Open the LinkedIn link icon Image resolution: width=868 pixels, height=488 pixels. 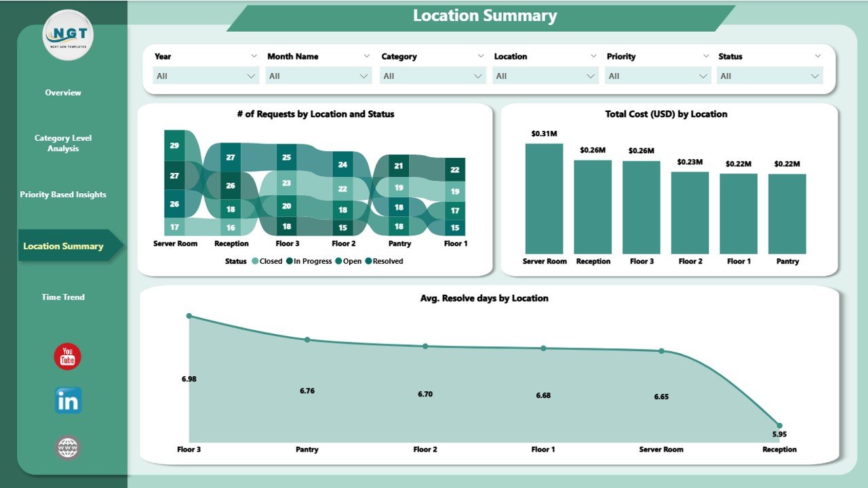(x=68, y=401)
